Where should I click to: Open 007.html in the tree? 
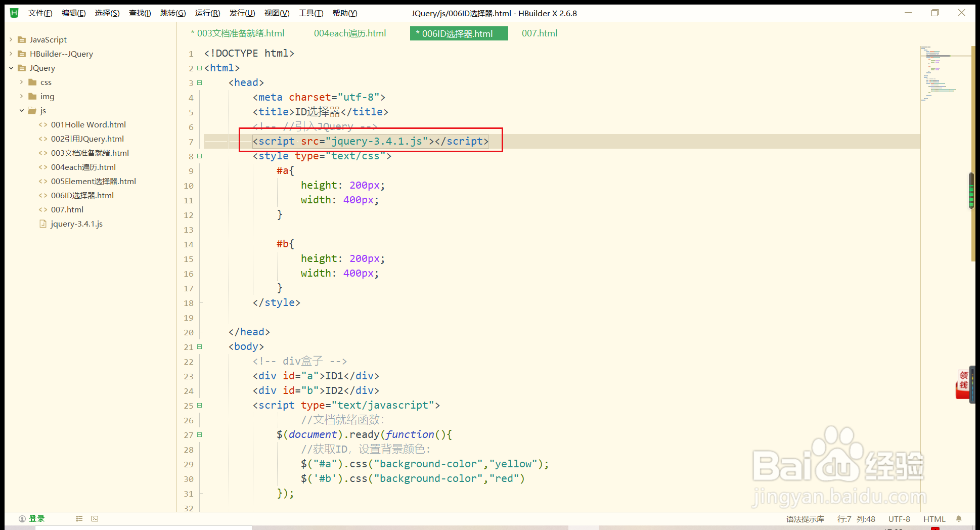pos(67,209)
